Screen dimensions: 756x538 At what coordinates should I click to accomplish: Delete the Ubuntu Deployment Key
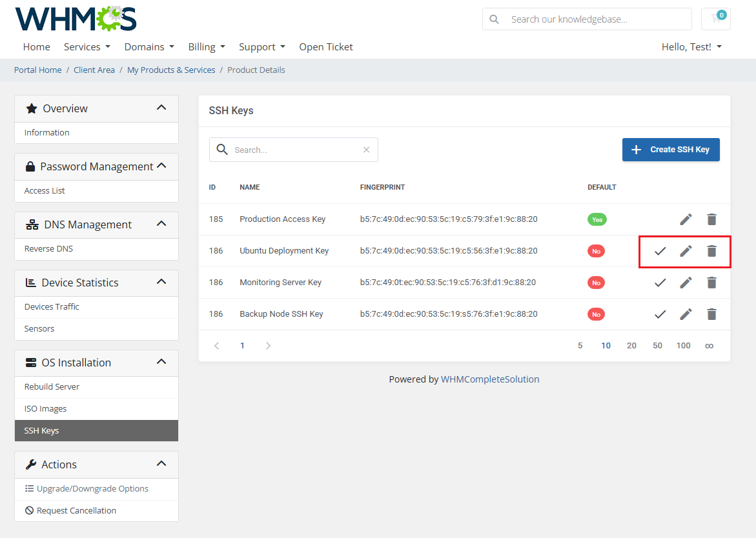coord(711,251)
